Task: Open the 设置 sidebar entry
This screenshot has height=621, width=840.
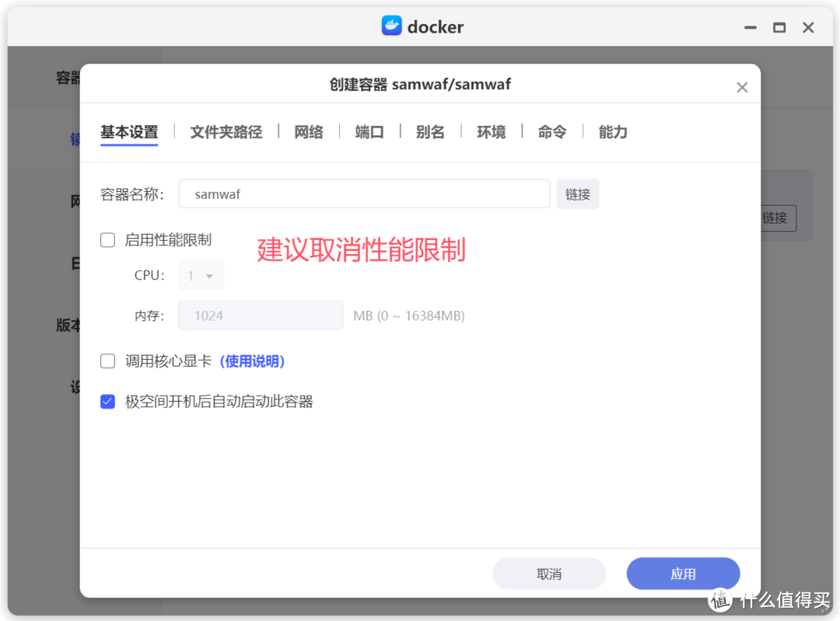Action: coord(73,387)
